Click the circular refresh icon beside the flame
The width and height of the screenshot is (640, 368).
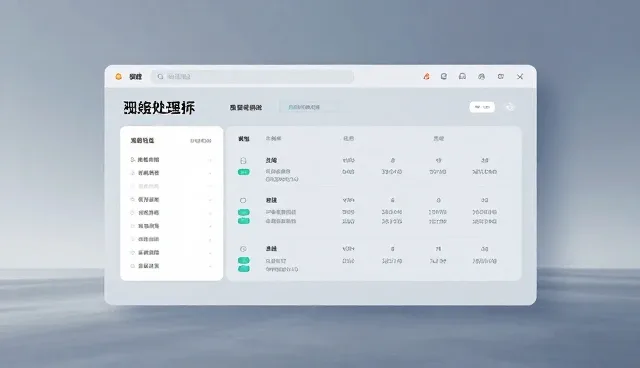coord(444,76)
